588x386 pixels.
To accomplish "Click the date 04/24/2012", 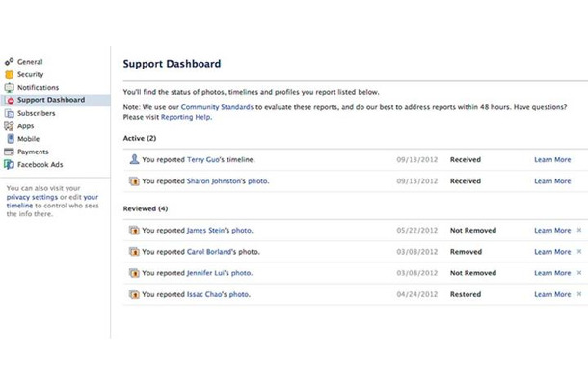I will (417, 294).
